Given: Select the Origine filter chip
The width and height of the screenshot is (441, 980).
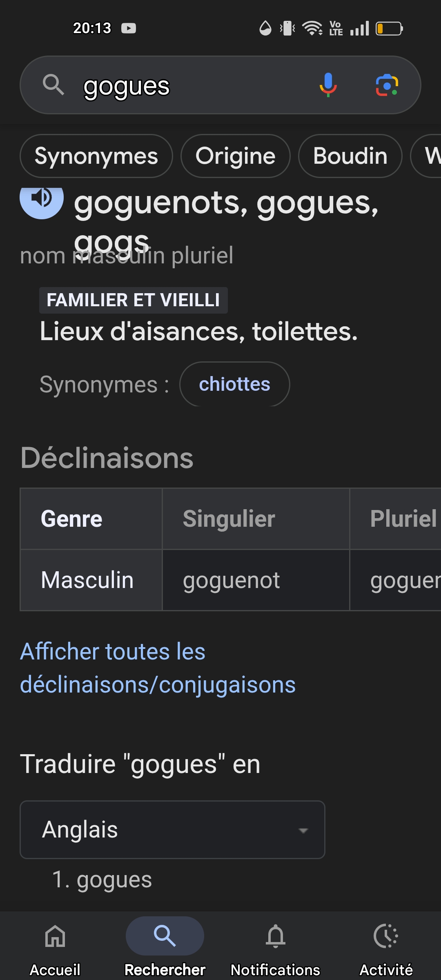Looking at the screenshot, I should [235, 156].
